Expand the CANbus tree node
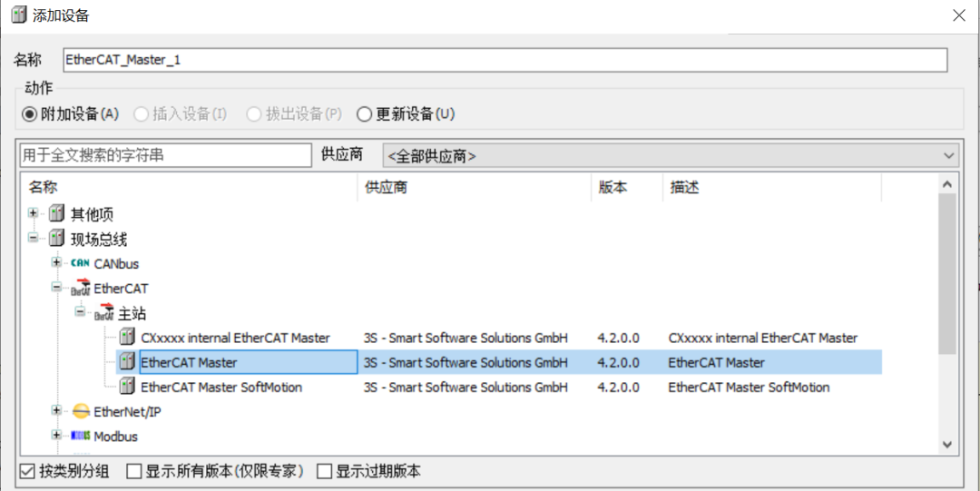This screenshot has width=980, height=491. tap(57, 262)
